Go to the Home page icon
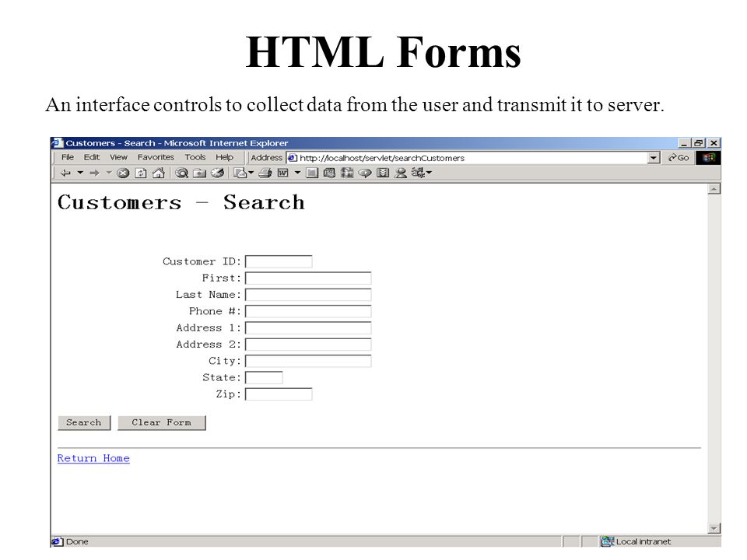Screen dimensions: 747x560 coord(158,173)
